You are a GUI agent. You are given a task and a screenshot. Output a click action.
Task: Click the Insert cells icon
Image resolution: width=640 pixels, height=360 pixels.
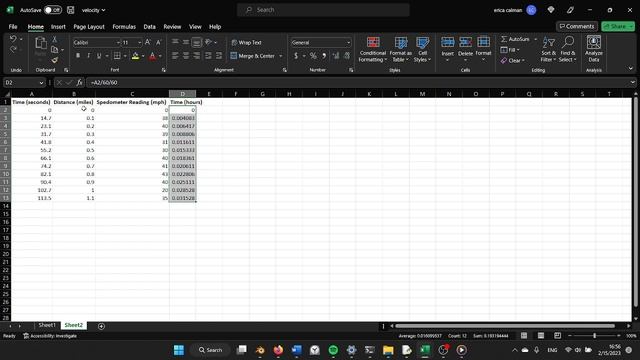click(447, 42)
